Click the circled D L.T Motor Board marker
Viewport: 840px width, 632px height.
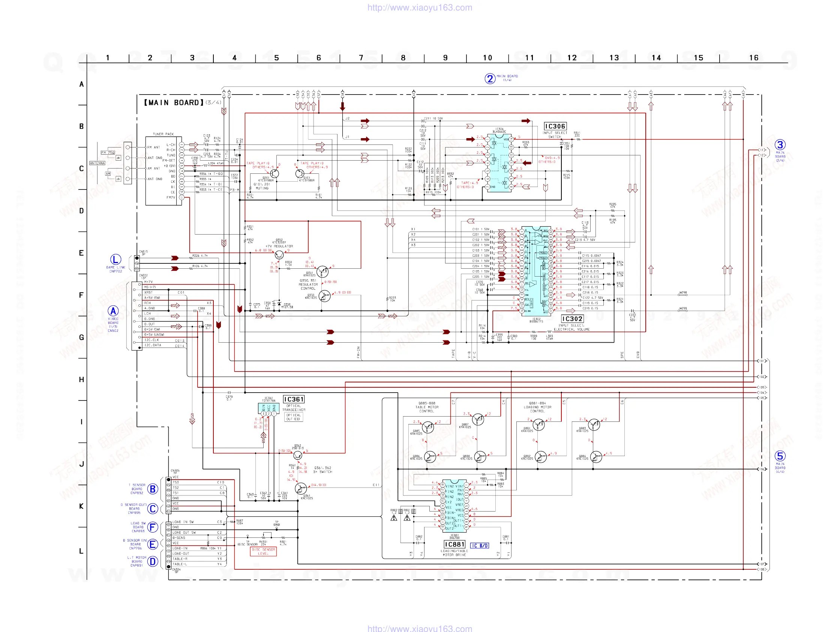coord(153,562)
